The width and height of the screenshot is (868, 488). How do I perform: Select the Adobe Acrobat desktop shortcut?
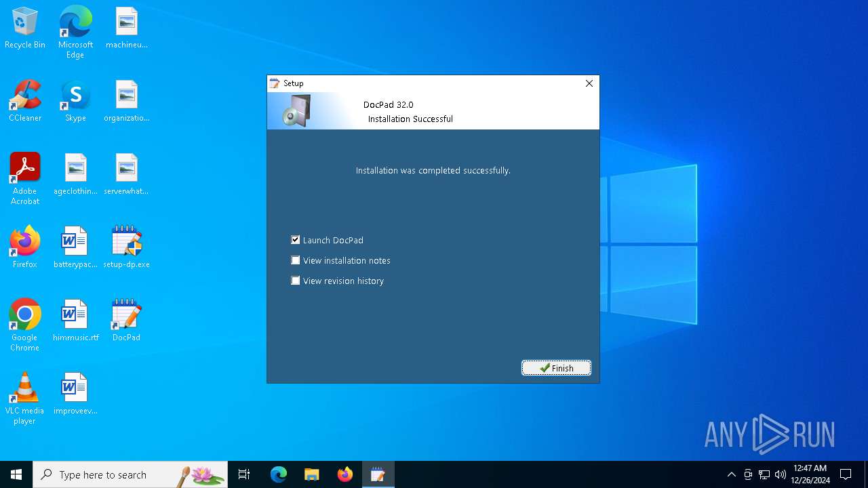(x=25, y=179)
